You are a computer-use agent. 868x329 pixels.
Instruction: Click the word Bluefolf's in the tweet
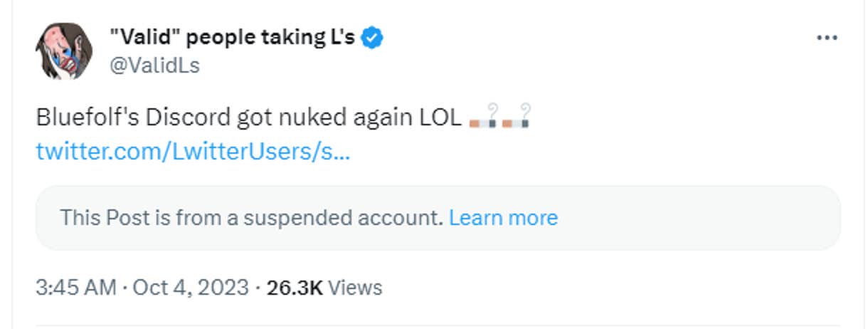[x=87, y=117]
